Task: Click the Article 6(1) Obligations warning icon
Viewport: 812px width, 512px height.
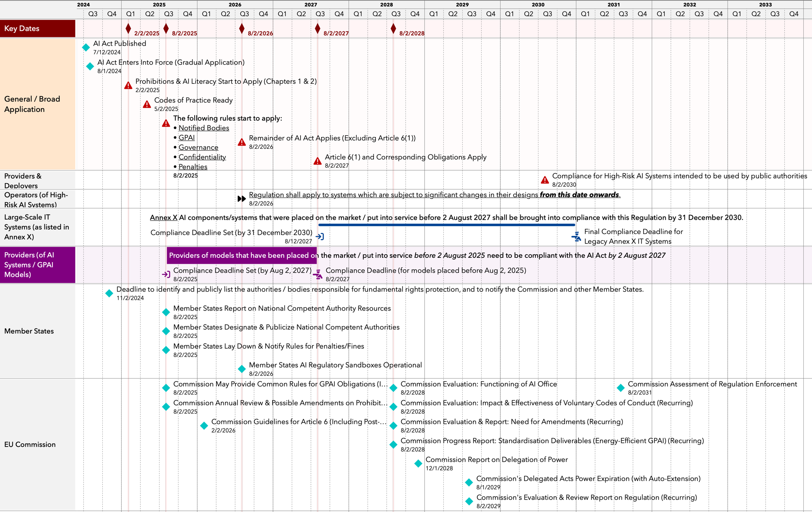Action: coord(317,161)
